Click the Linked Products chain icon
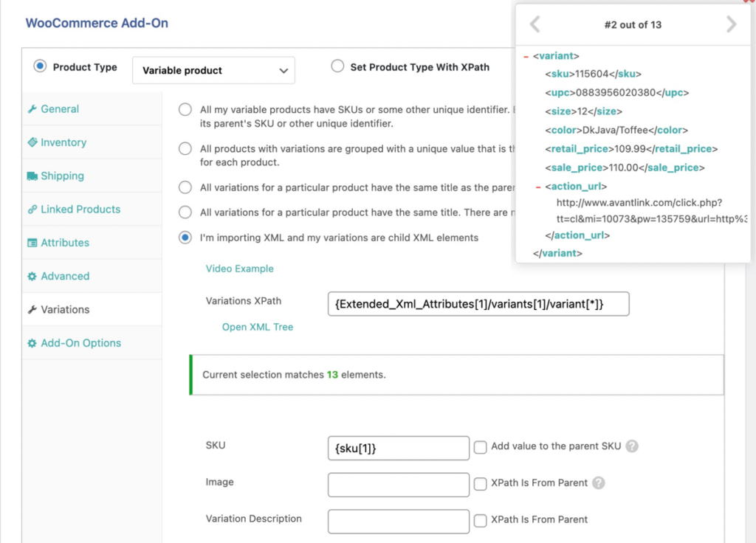The height and width of the screenshot is (543, 756). point(32,209)
